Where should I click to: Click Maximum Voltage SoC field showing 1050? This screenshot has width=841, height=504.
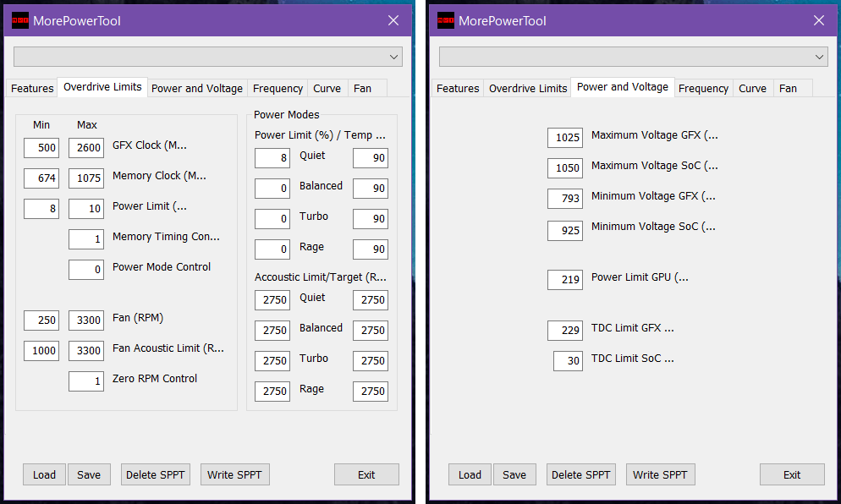tap(565, 167)
